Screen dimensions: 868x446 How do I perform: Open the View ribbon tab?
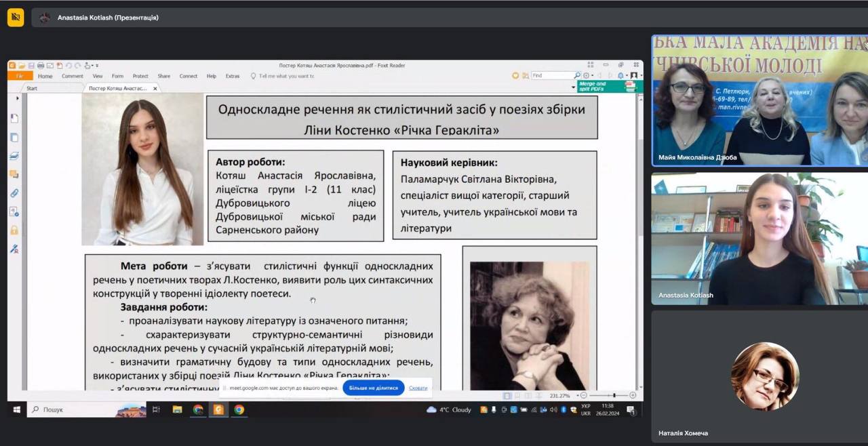tap(98, 76)
